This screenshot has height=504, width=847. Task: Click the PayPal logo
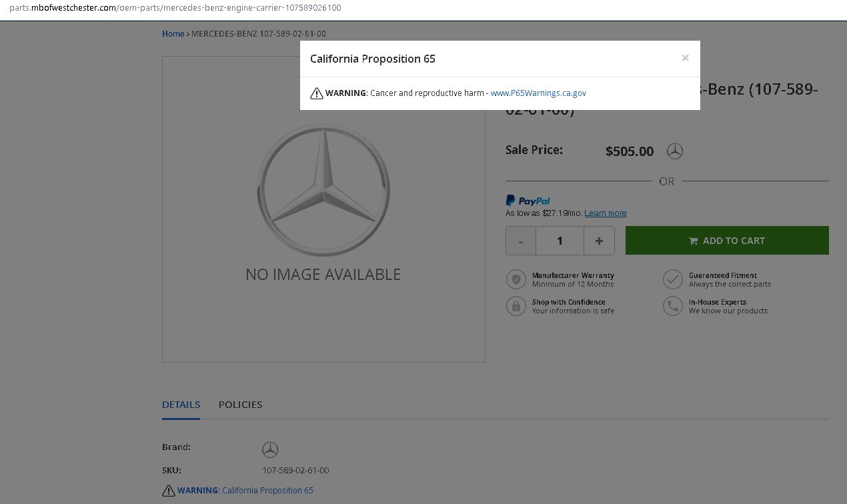pos(528,201)
